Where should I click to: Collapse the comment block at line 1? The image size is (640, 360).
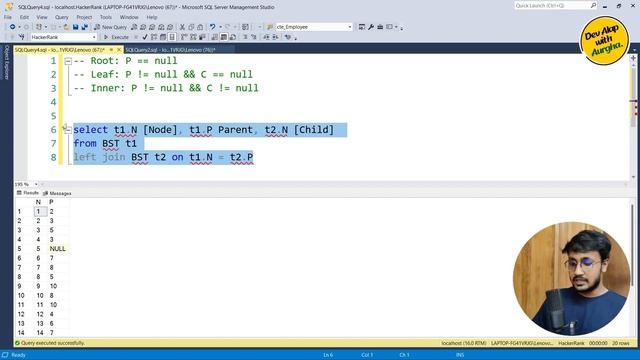pyautogui.click(x=68, y=61)
